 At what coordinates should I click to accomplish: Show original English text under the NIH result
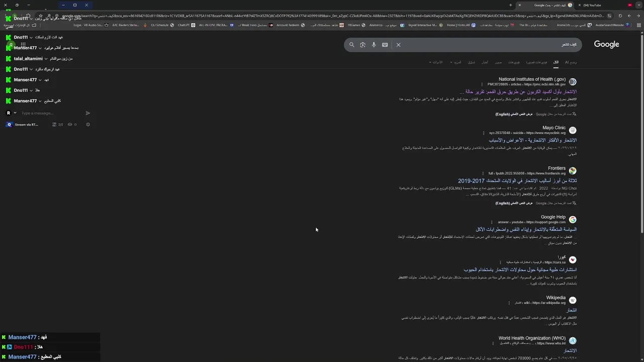(x=514, y=114)
